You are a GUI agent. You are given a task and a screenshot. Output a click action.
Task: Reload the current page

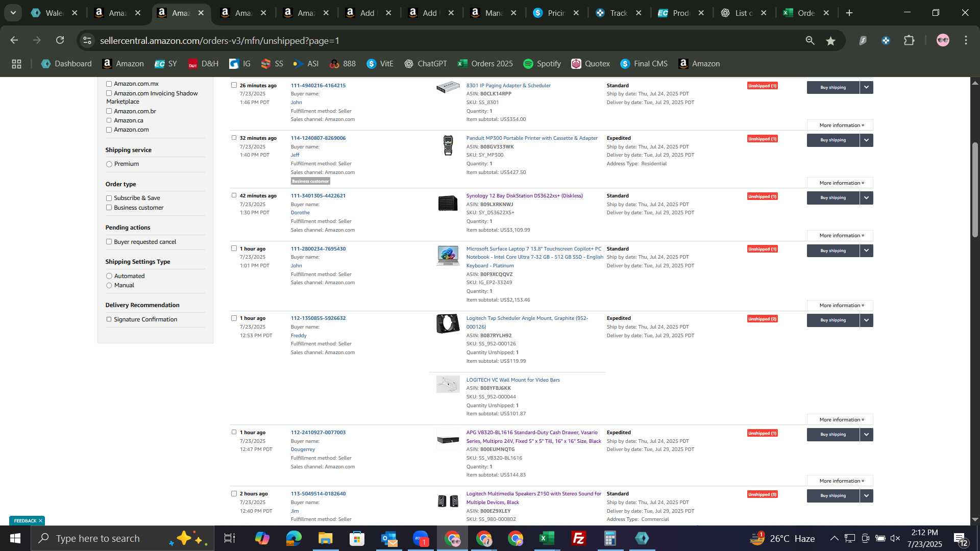(60, 40)
